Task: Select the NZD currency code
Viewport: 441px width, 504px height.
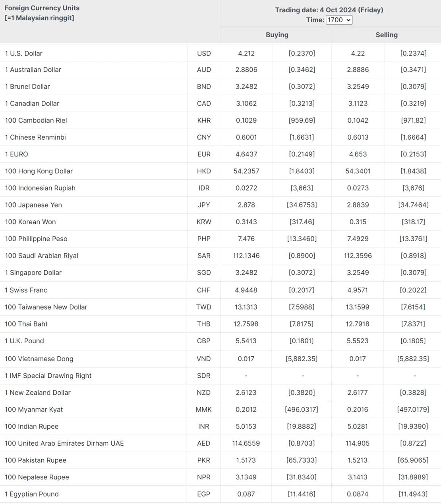Action: point(204,392)
